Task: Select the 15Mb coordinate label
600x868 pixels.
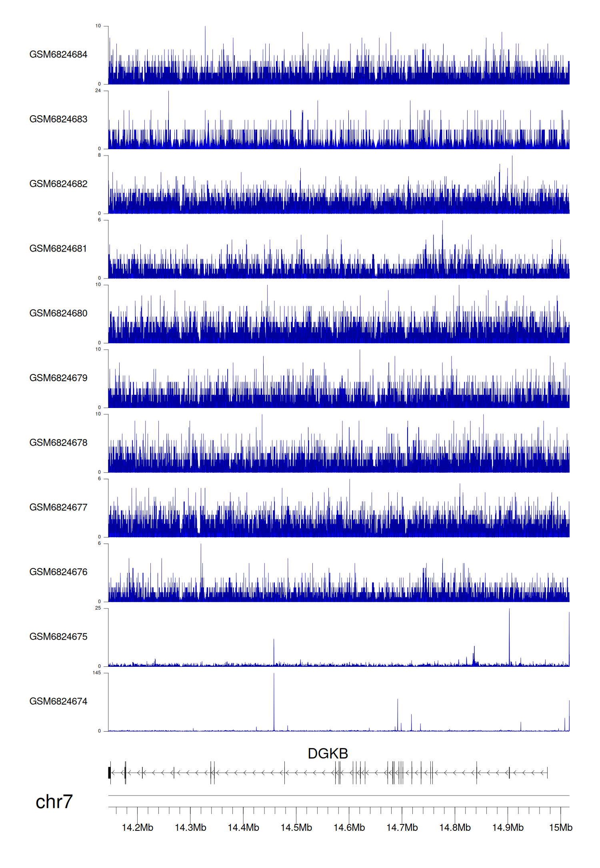Action: 560,828
